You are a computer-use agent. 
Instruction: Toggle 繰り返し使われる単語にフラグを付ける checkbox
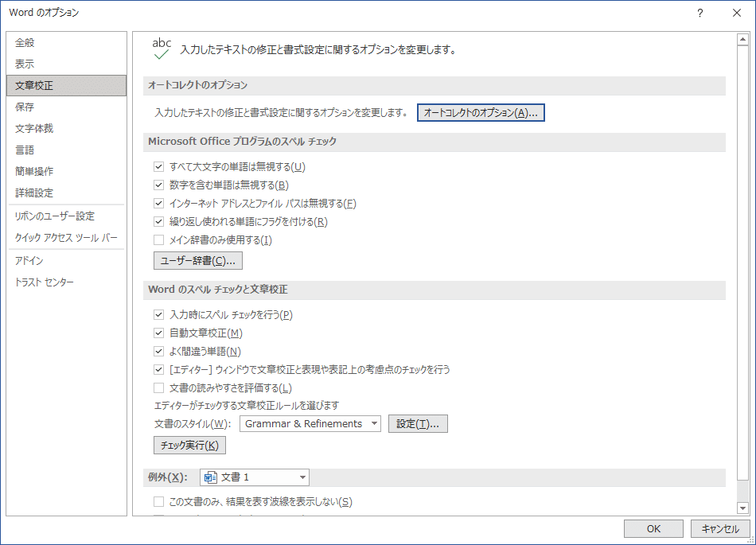(x=158, y=222)
